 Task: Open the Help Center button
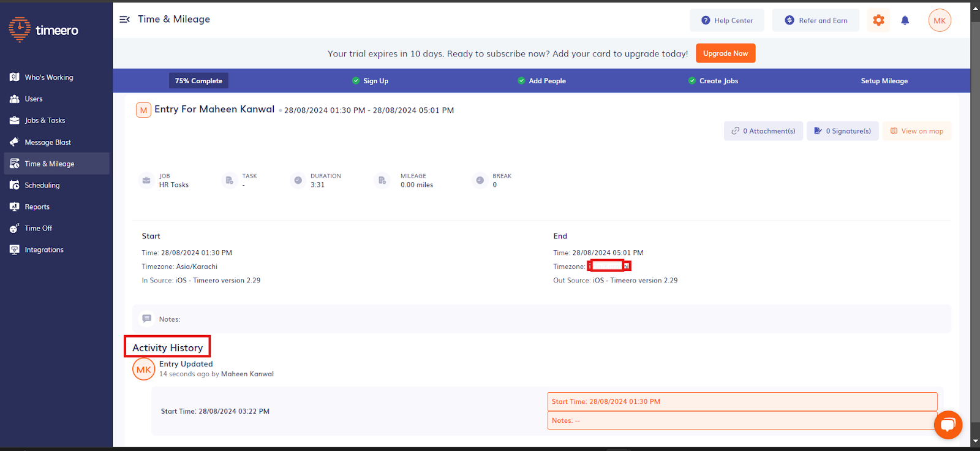[727, 20]
